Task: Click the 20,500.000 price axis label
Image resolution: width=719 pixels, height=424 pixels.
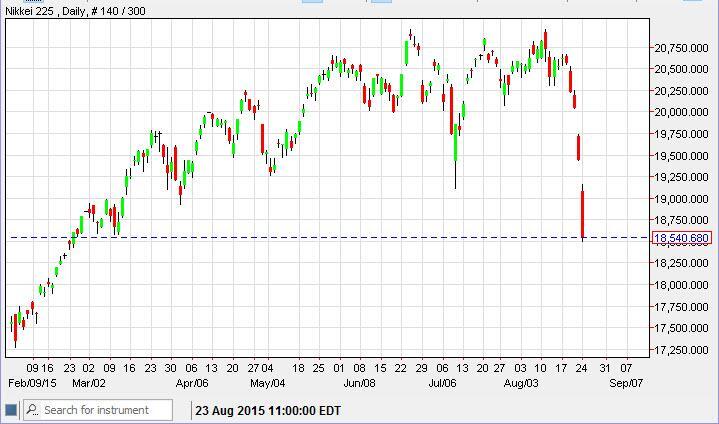Action: point(681,69)
